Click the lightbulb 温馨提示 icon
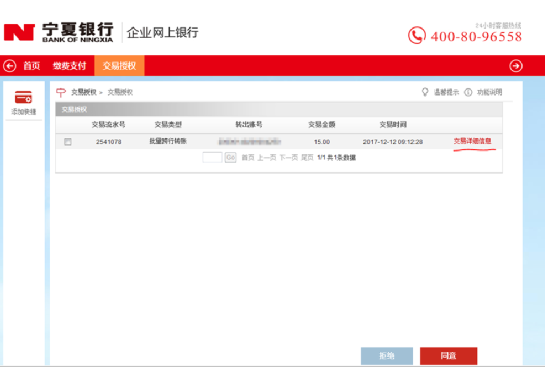The height and width of the screenshot is (368, 546). [x=425, y=92]
